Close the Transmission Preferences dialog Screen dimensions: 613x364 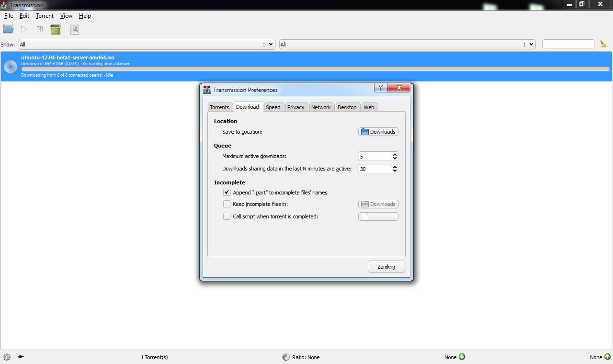click(x=399, y=88)
